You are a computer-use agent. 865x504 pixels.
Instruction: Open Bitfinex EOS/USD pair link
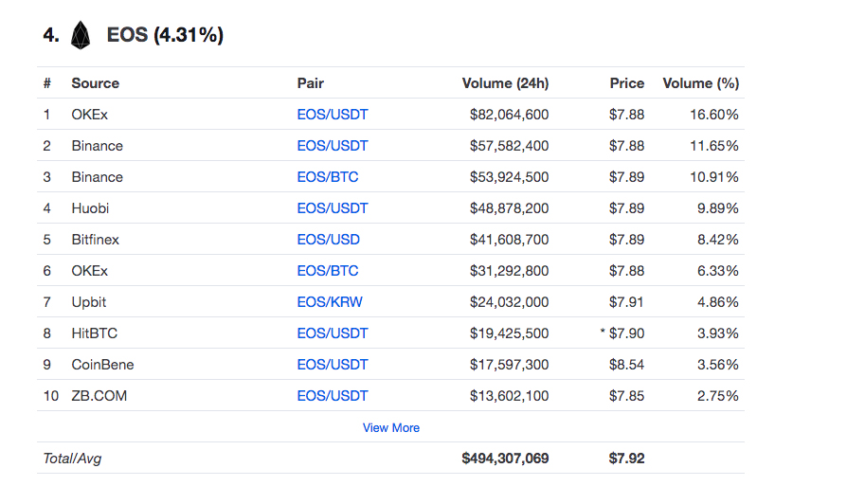pyautogui.click(x=328, y=240)
